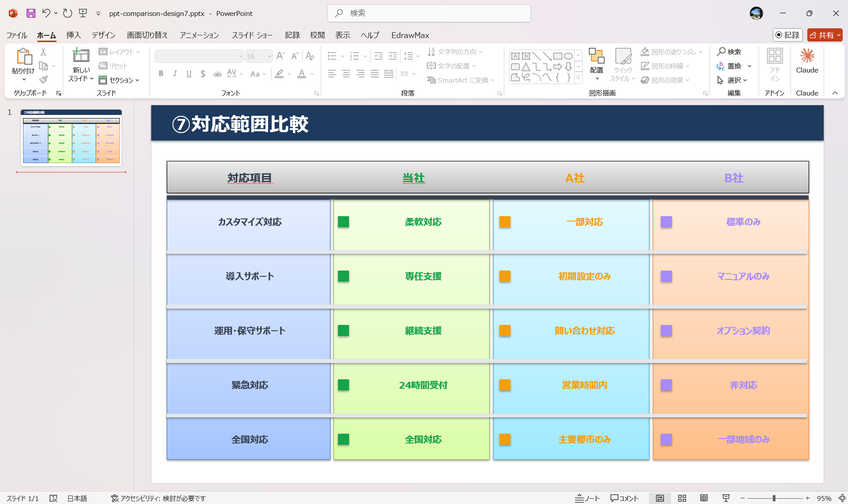
Task: Align text left
Action: tap(332, 74)
